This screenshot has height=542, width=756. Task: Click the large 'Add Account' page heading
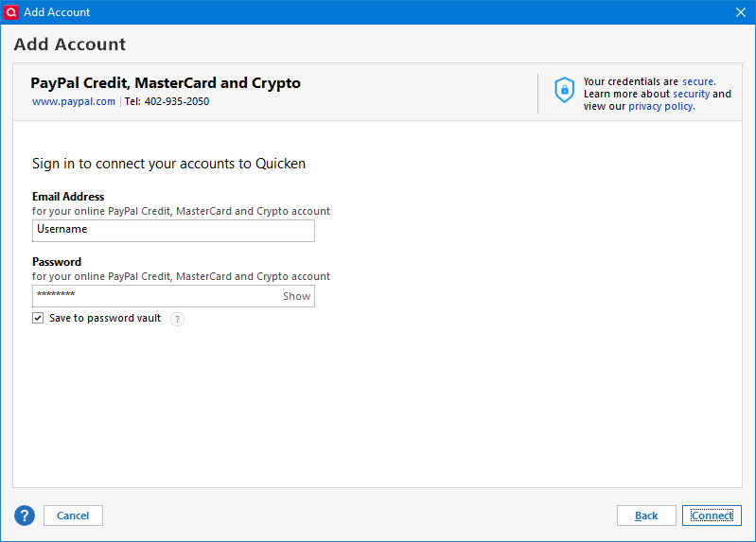(x=70, y=44)
